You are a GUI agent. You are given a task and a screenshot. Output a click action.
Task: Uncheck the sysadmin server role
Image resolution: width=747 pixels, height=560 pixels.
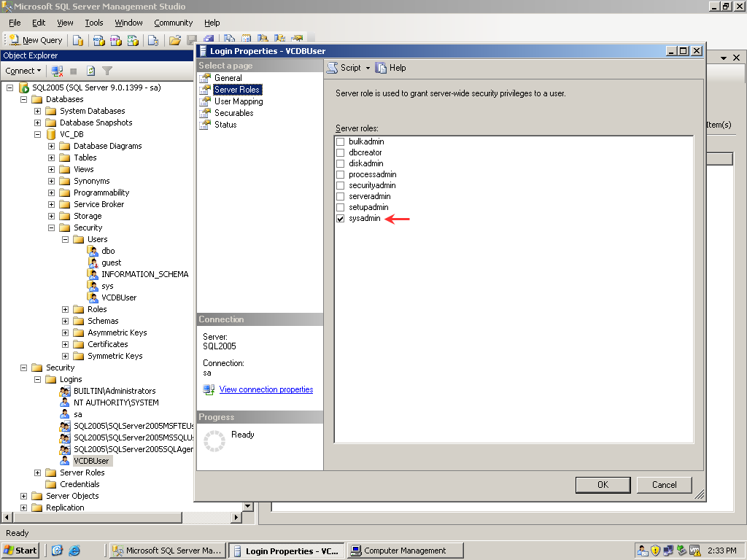tap(340, 219)
